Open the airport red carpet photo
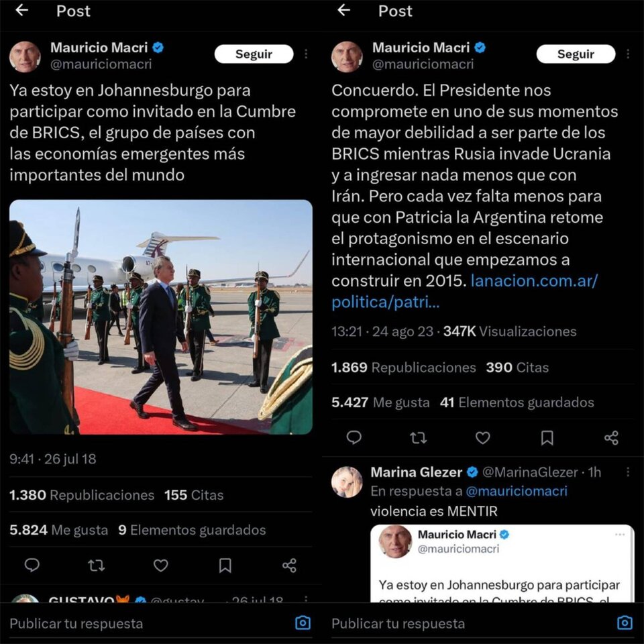 coord(160,317)
